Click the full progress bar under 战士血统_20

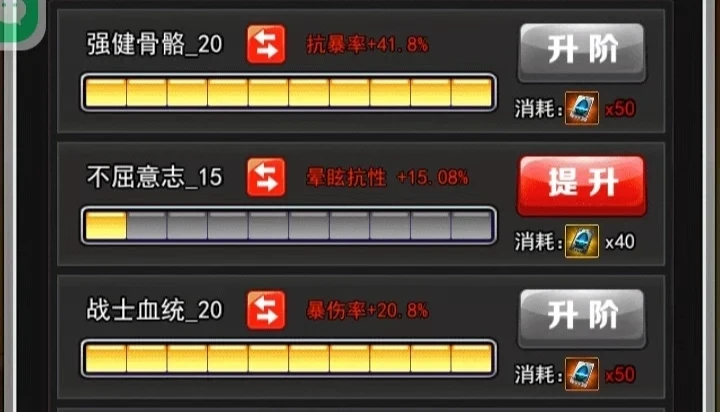(x=289, y=359)
